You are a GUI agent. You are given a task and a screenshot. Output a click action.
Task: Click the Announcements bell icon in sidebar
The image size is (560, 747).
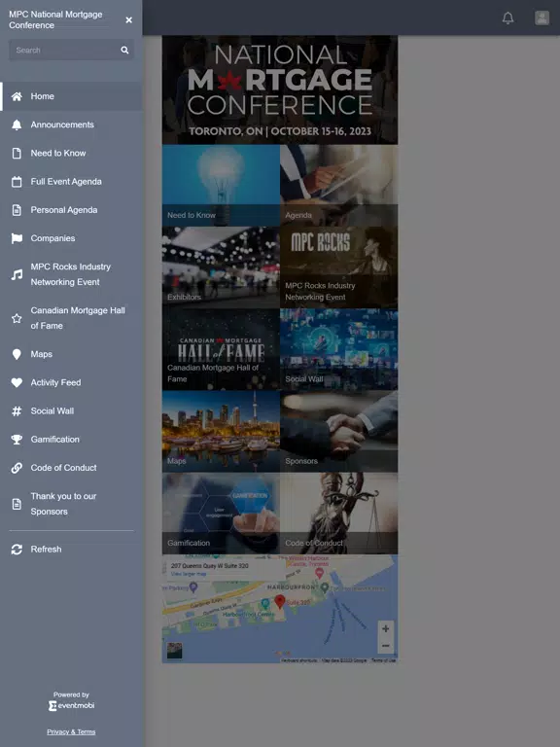[17, 124]
